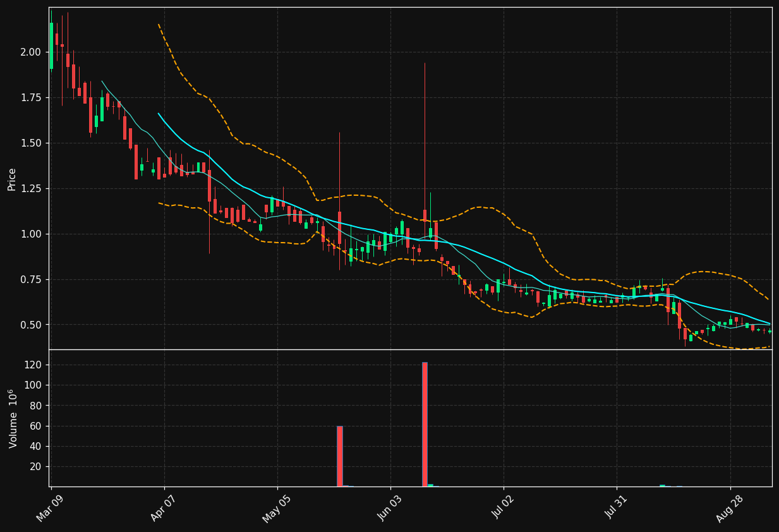This screenshot has height=532, width=779.
Task: Click the 0.75 price axis label
Action: 31,279
